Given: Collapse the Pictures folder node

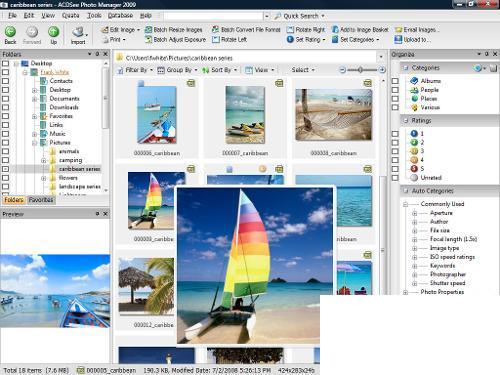Looking at the screenshot, I should pos(35,143).
